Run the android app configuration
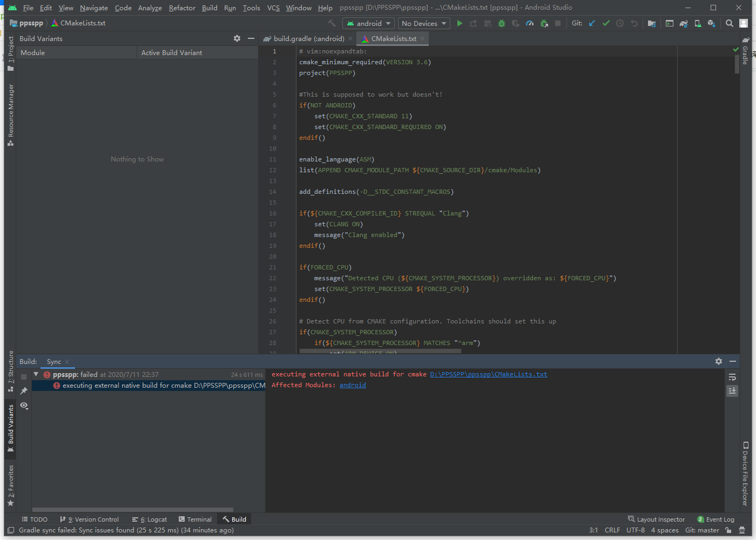The width and height of the screenshot is (756, 540). [x=460, y=23]
